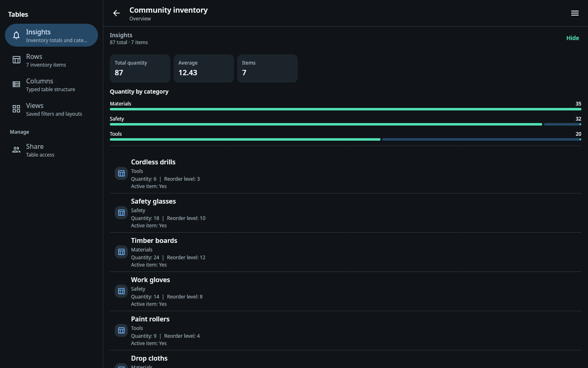Select the Timber boards item title
This screenshot has height=368, width=588.
(154, 240)
